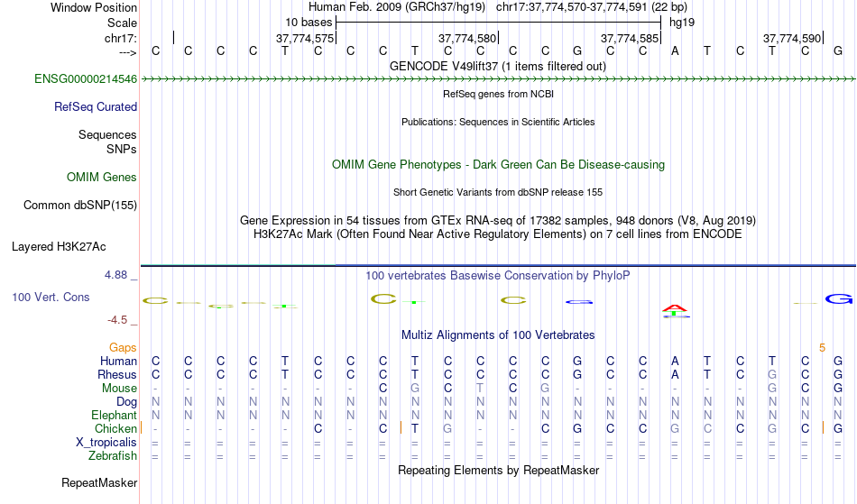The width and height of the screenshot is (857, 504).
Task: Select the Zebrafish species row label
Action: (x=113, y=456)
